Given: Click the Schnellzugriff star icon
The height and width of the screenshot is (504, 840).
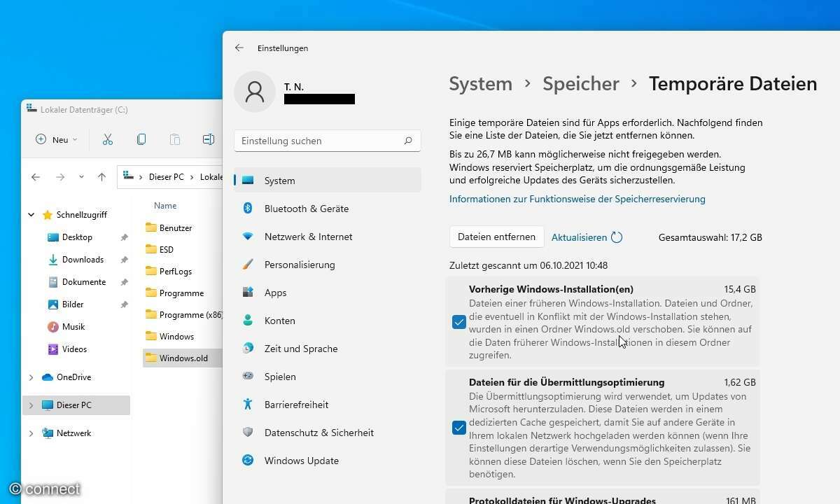Looking at the screenshot, I should [48, 215].
